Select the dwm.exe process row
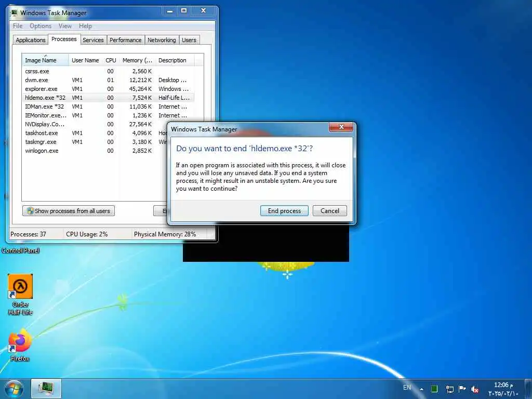 coord(108,80)
